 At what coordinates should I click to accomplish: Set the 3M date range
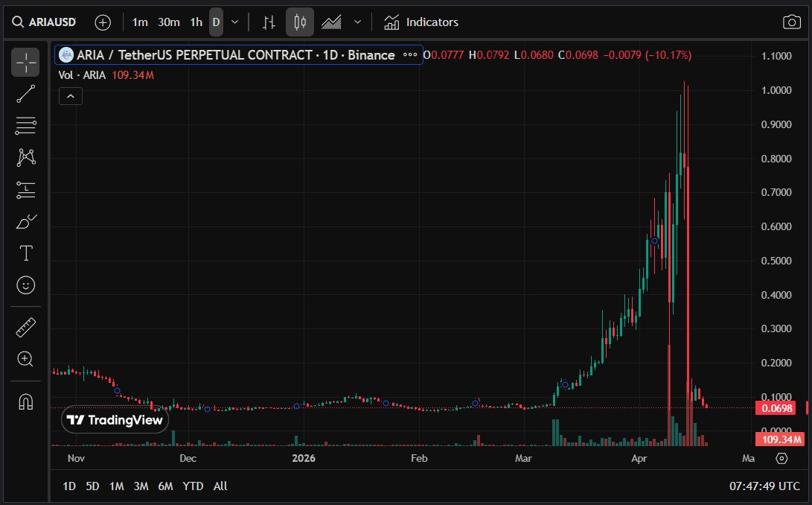pyautogui.click(x=141, y=486)
